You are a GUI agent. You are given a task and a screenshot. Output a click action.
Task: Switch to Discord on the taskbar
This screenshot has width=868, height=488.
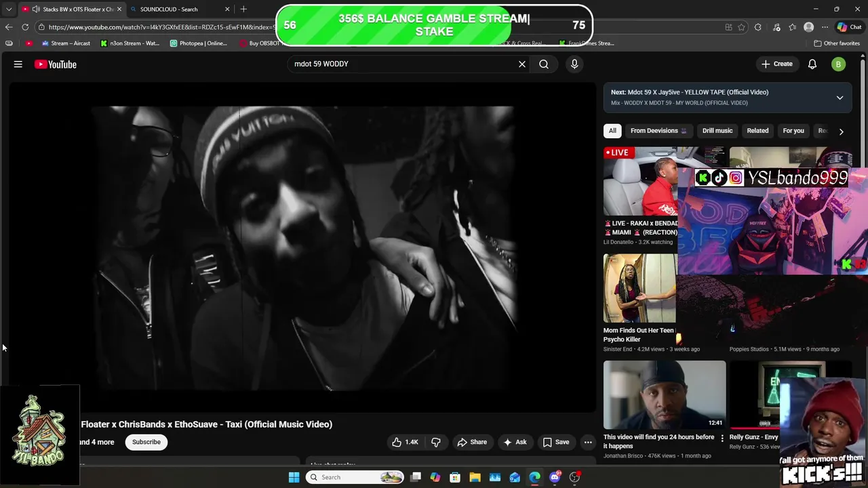click(x=555, y=477)
